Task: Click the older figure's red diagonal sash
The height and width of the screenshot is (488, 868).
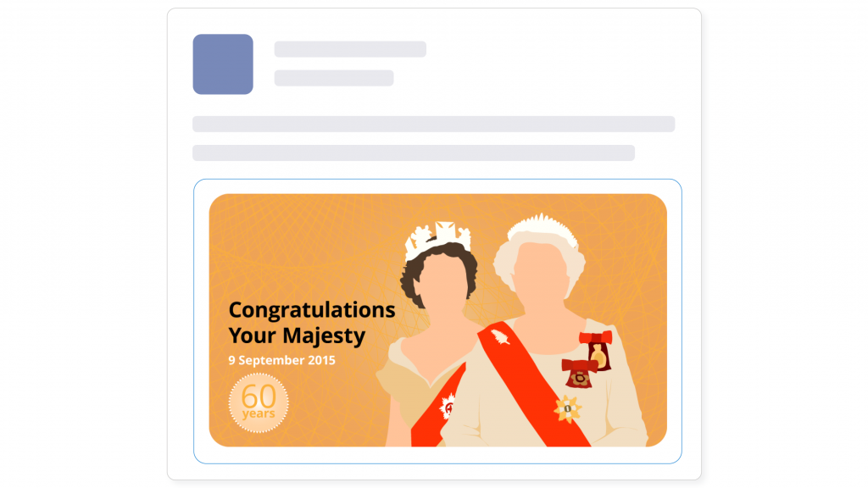Action: pos(531,383)
